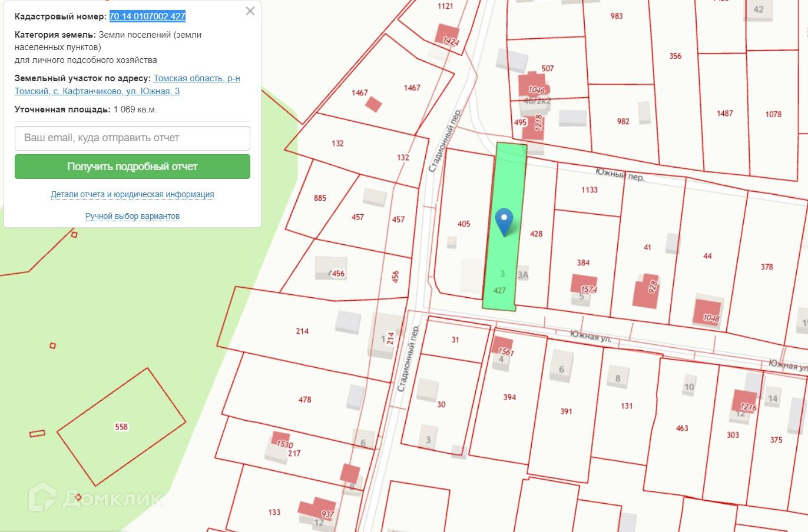Select parcel 1121 on the map
This screenshot has height=532, width=808.
pos(445,6)
